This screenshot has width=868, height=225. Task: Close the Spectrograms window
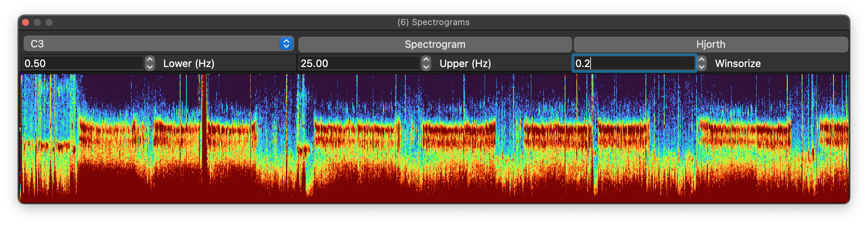click(26, 22)
